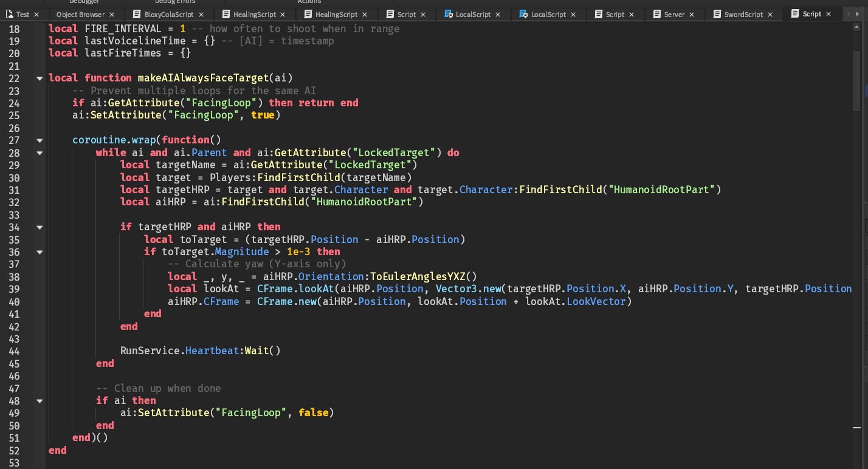
Task: Click 'CFrame.lookAt' on line 39
Action: click(x=295, y=289)
